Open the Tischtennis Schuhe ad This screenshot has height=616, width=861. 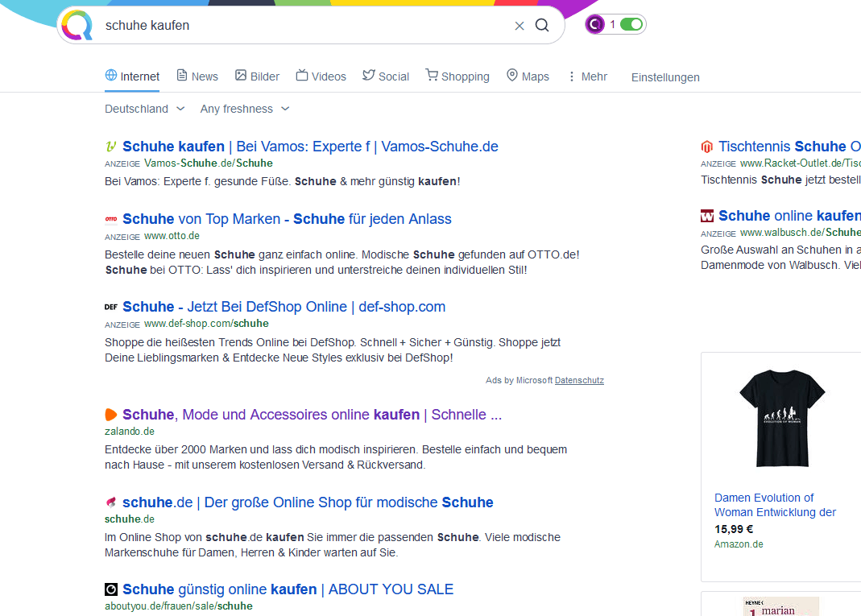[x=789, y=147]
